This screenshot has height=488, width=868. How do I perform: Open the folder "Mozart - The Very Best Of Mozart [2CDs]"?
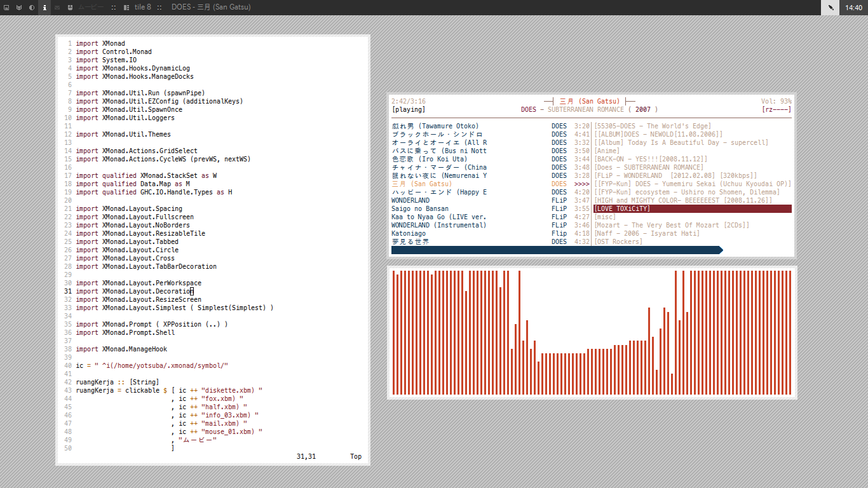pos(672,225)
